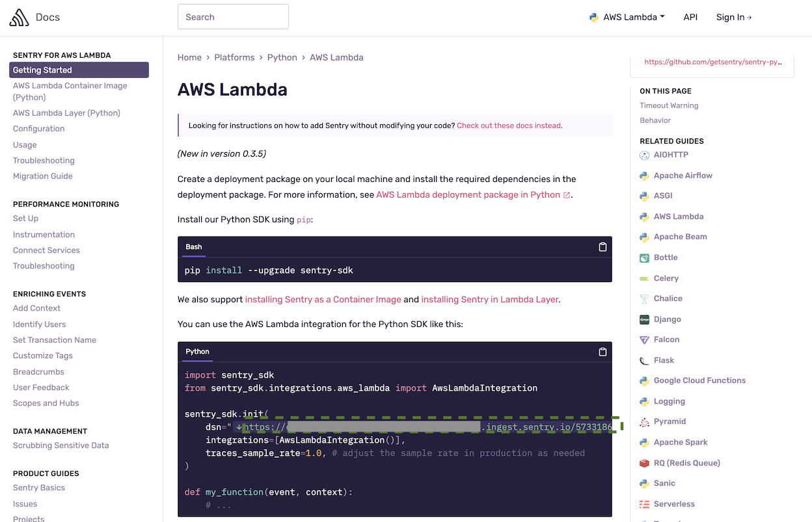Click the ASGI Python icon
The height and width of the screenshot is (522, 812).
click(x=644, y=196)
